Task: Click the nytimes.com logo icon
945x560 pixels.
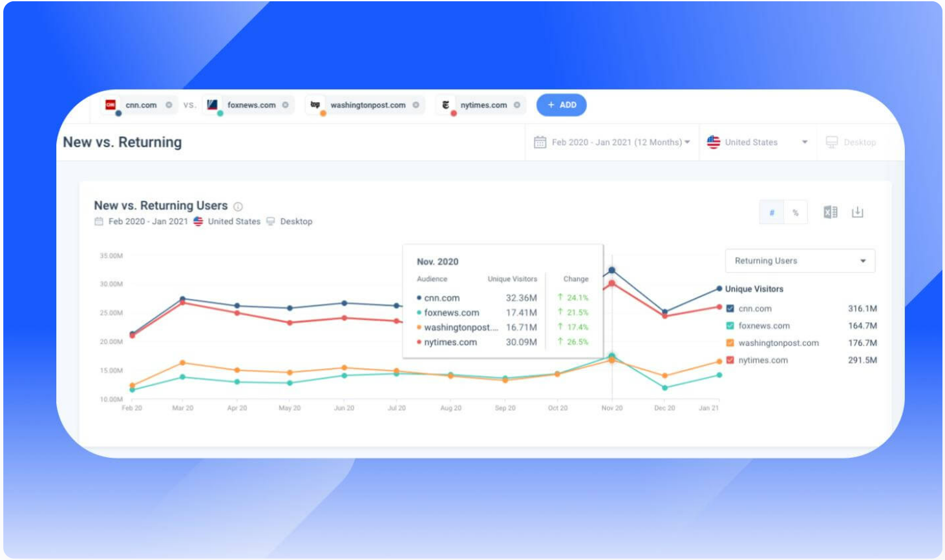Action: (445, 105)
